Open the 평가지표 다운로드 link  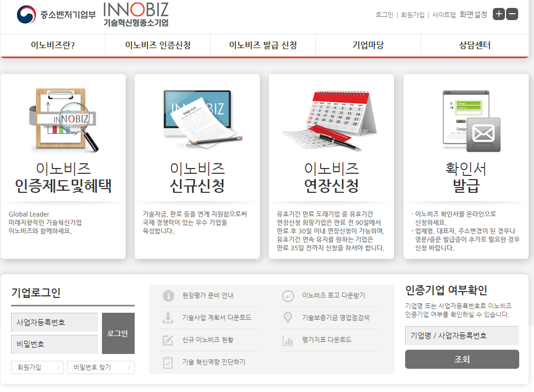pyautogui.click(x=326, y=340)
